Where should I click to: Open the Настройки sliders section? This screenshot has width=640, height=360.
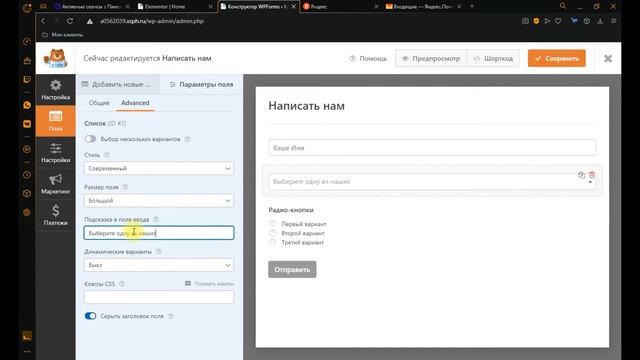(56, 152)
